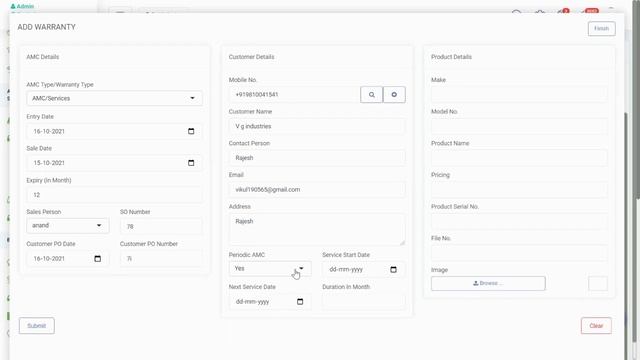This screenshot has height=360, width=640.
Task: Click the Entry Date value 16-10-2021
Action: point(49,131)
